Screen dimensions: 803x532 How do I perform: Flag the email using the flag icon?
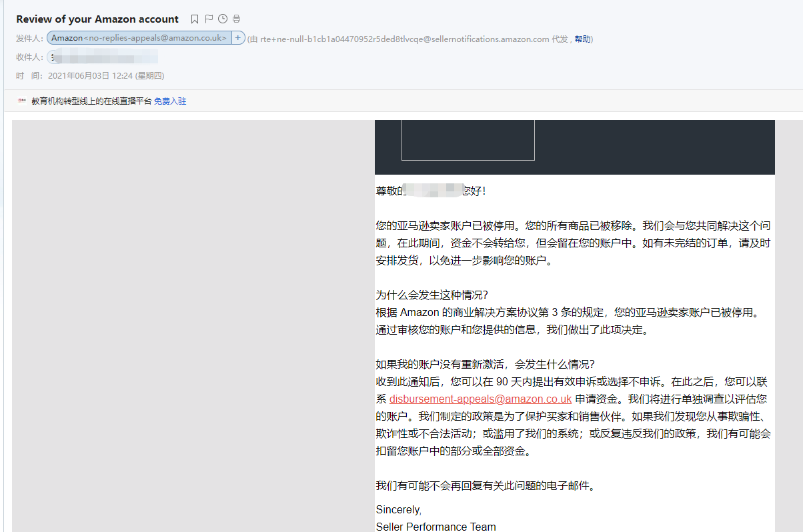209,19
